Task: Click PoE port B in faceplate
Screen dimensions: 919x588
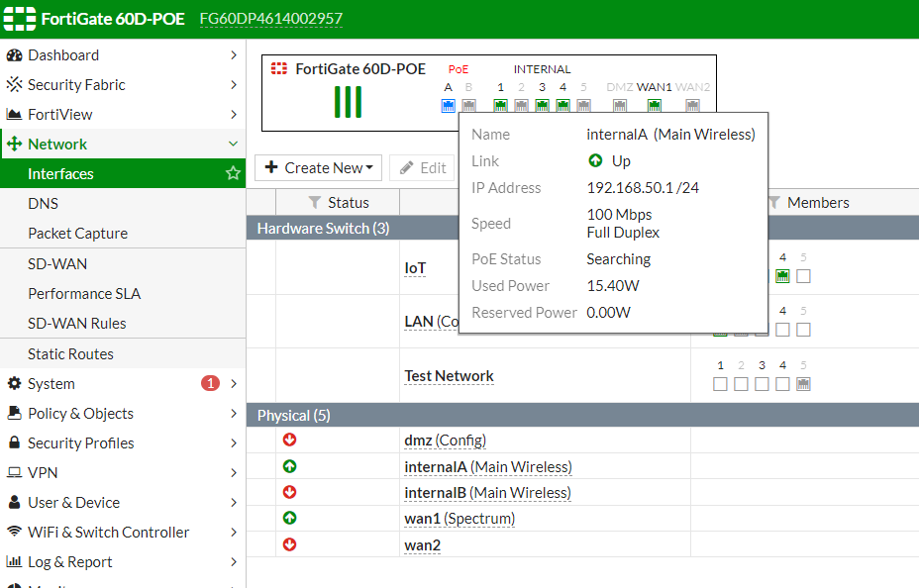Action: click(x=468, y=105)
